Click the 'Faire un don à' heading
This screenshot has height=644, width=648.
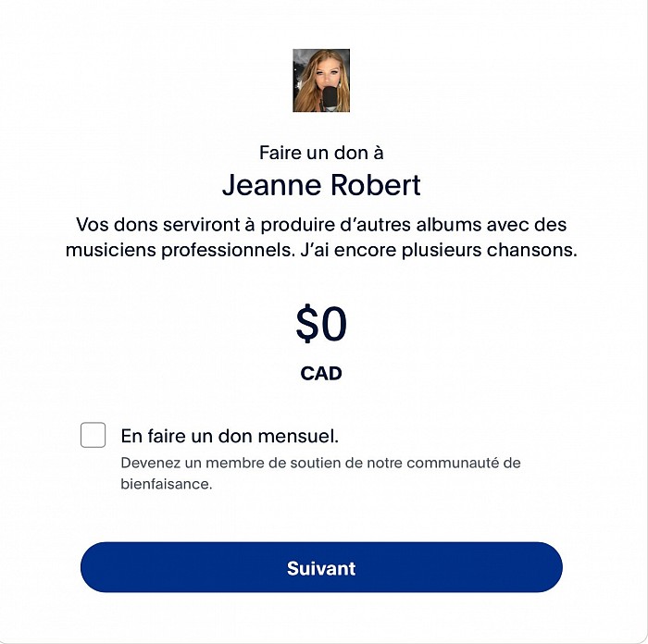[x=321, y=153]
